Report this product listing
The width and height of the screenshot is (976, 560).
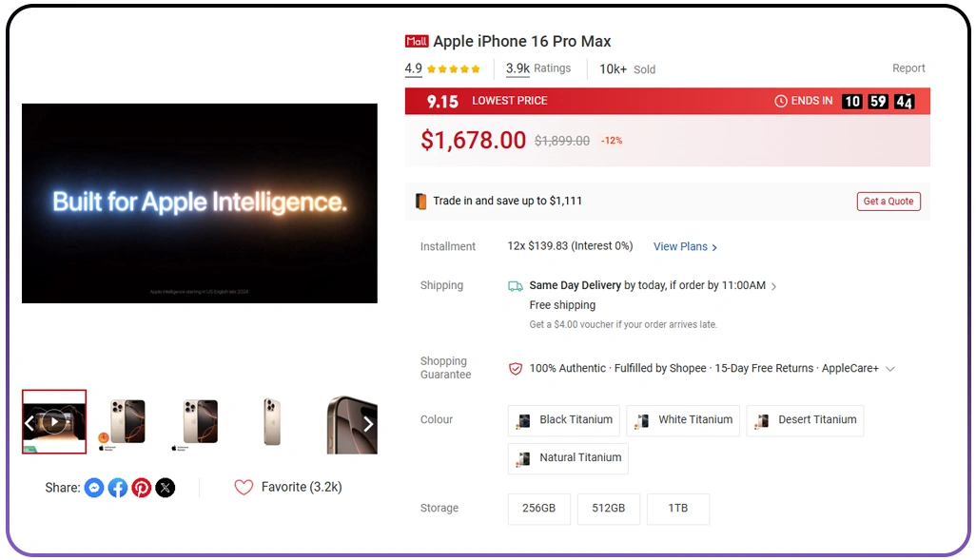908,68
